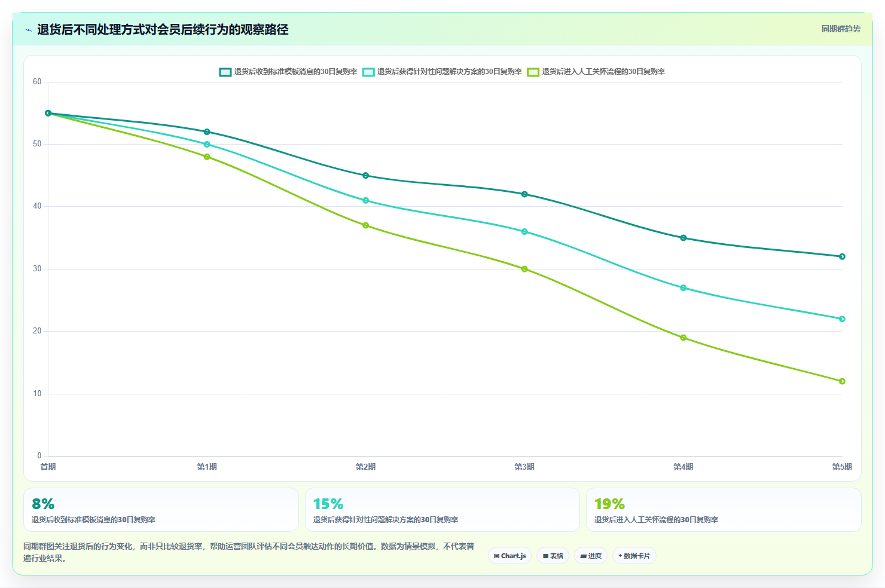Click the cyan data point at 第2期
Viewport: 885px width, 588px height.
click(366, 200)
